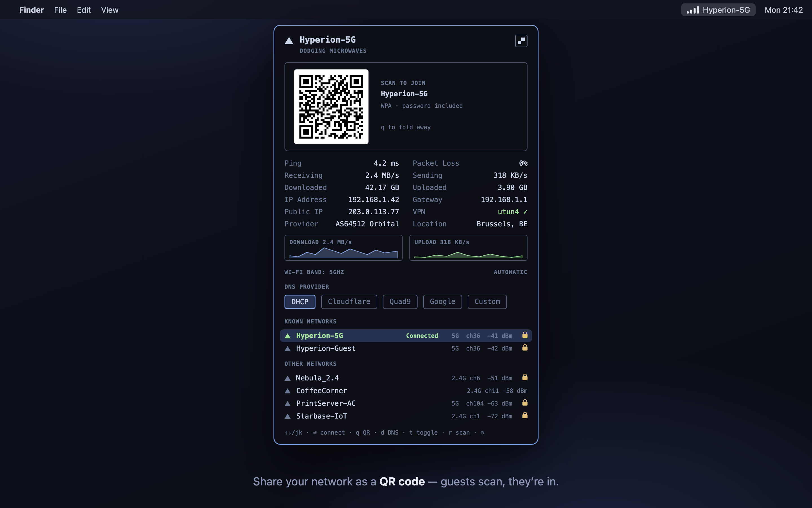Viewport: 812px width, 508px height.
Task: Click the Gateway value 192.168.1.1
Action: (x=504, y=200)
